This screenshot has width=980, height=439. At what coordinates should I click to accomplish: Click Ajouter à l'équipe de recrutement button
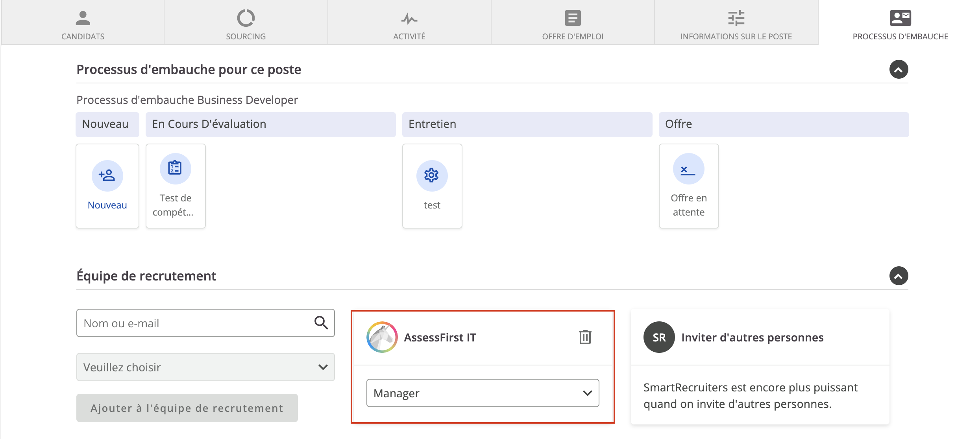187,408
